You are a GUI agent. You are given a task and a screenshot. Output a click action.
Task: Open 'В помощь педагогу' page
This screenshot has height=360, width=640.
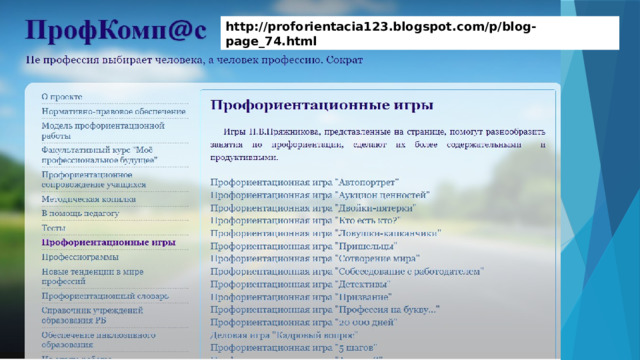(x=80, y=213)
